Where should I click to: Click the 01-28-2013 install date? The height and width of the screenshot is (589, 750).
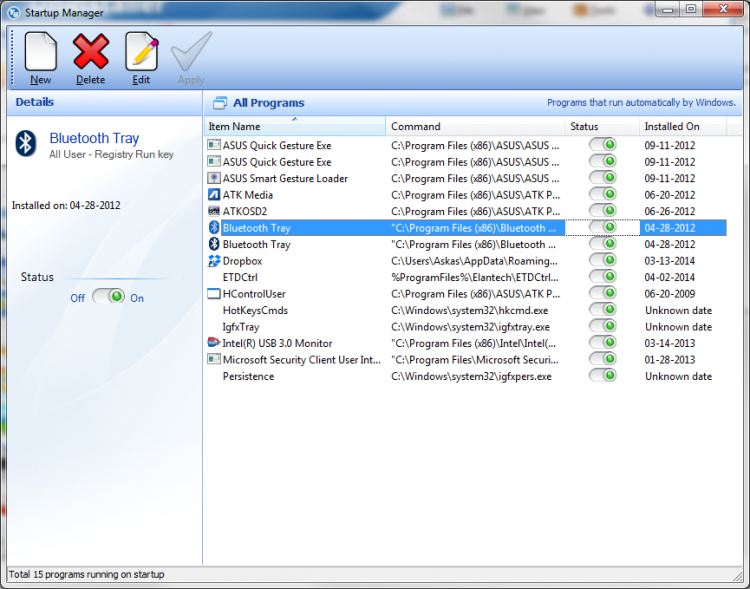670,360
